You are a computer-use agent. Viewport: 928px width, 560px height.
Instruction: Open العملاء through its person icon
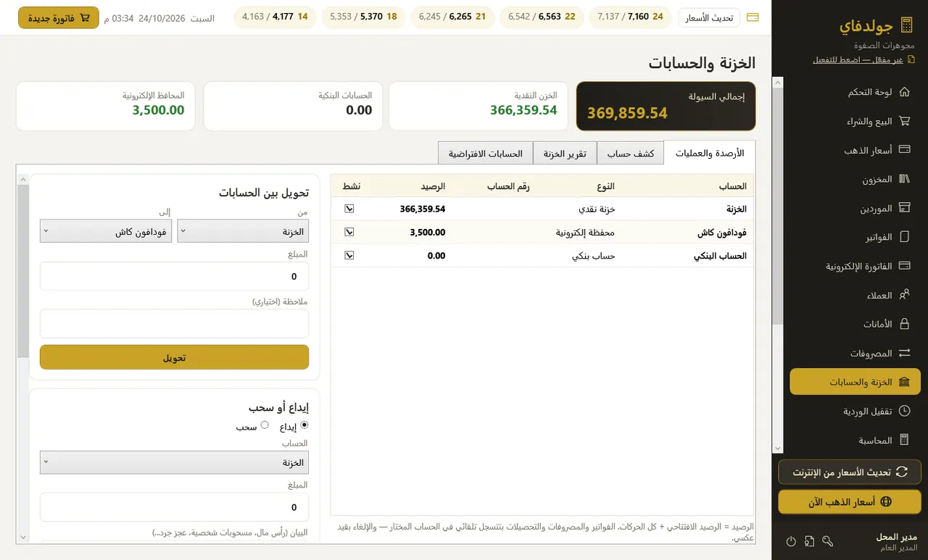[x=904, y=295]
